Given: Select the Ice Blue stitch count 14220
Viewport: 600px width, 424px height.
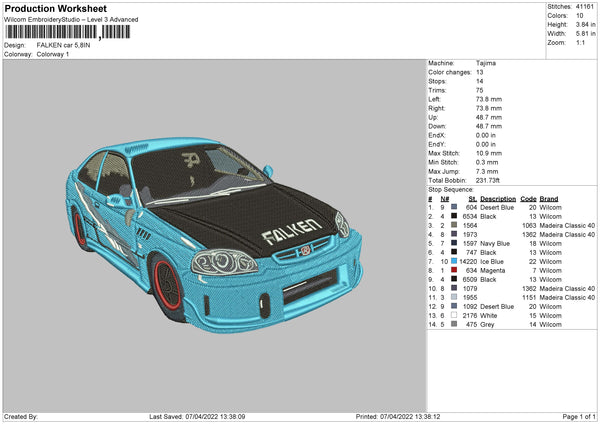Looking at the screenshot, I should (468, 261).
